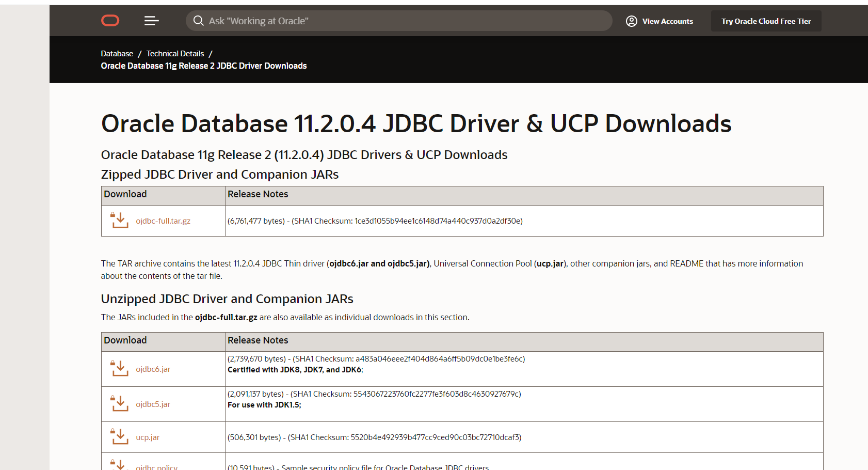Open the hamburger navigation menu
868x470 pixels.
pos(151,21)
